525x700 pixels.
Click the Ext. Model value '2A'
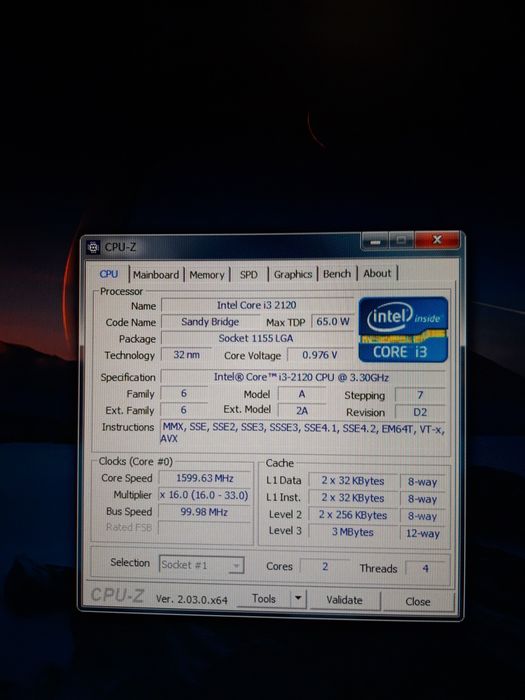(302, 411)
